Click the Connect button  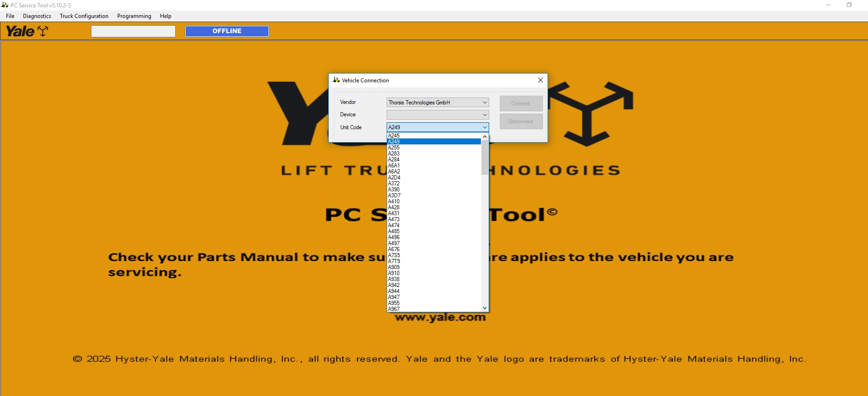(521, 103)
